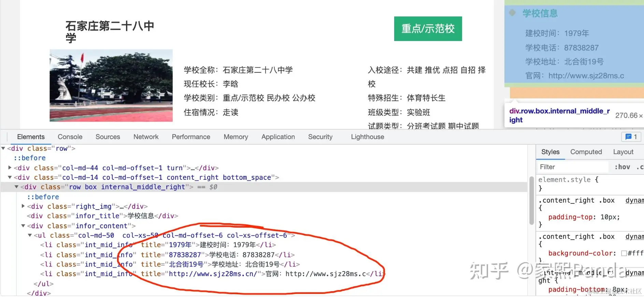Select the infor_title div line
Screen dimensions: 644x297
click(x=102, y=216)
